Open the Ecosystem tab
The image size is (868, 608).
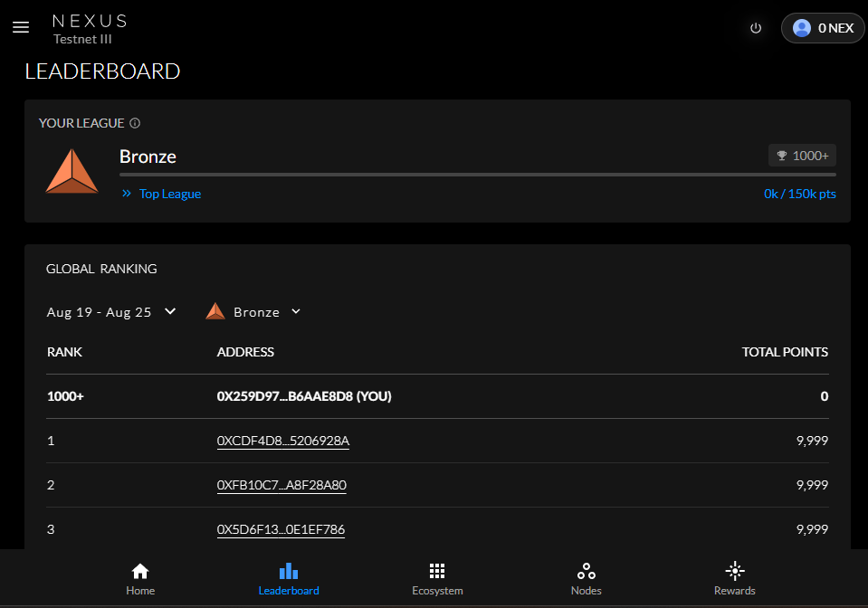[x=437, y=579]
